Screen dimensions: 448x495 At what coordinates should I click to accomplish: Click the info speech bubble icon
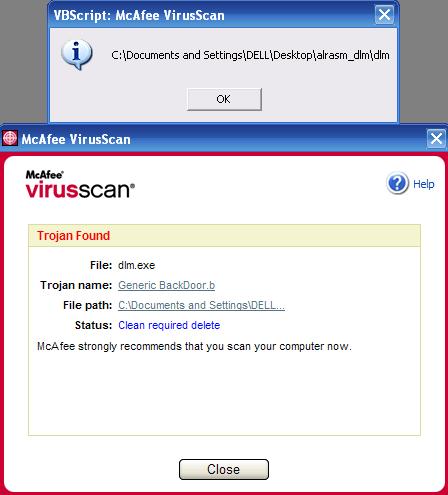77,54
